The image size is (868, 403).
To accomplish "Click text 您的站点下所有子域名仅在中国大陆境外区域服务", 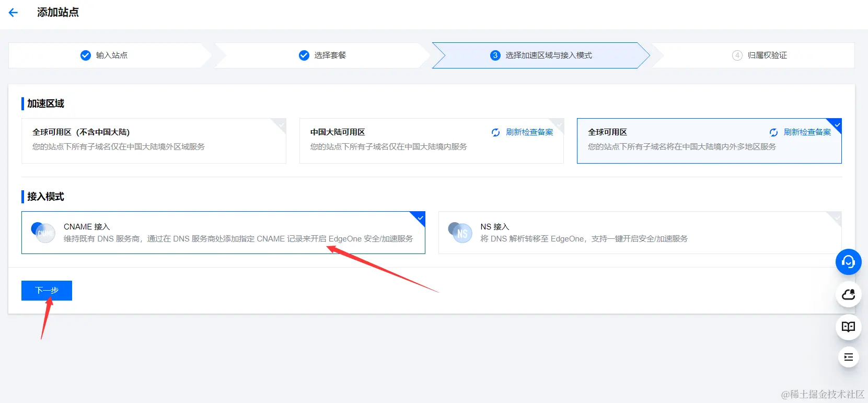I will 119,147.
